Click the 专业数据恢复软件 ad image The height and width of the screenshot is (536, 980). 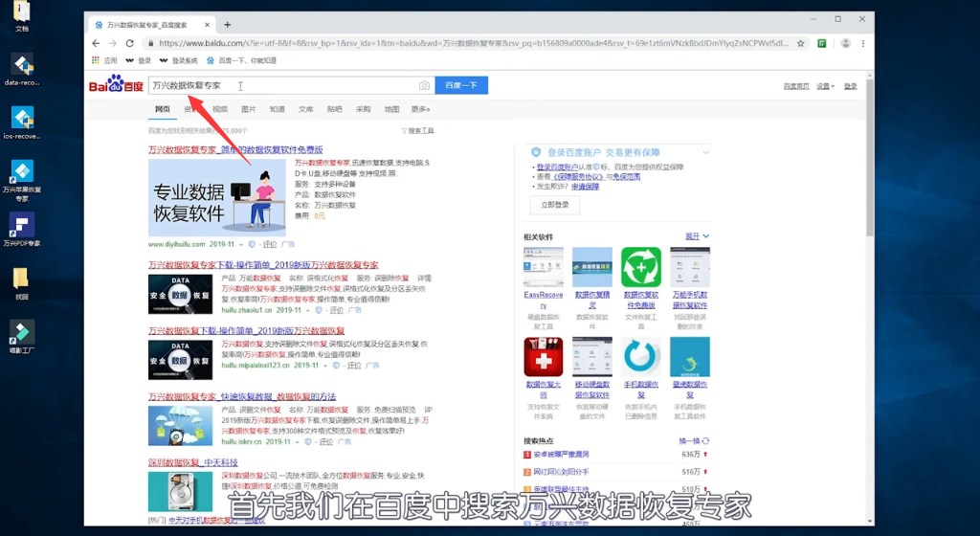point(217,197)
